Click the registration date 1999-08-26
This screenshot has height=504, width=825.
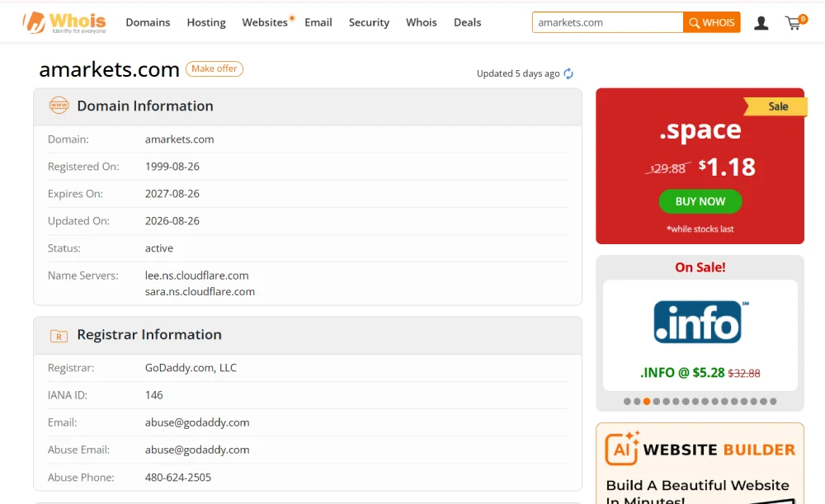[x=172, y=167]
